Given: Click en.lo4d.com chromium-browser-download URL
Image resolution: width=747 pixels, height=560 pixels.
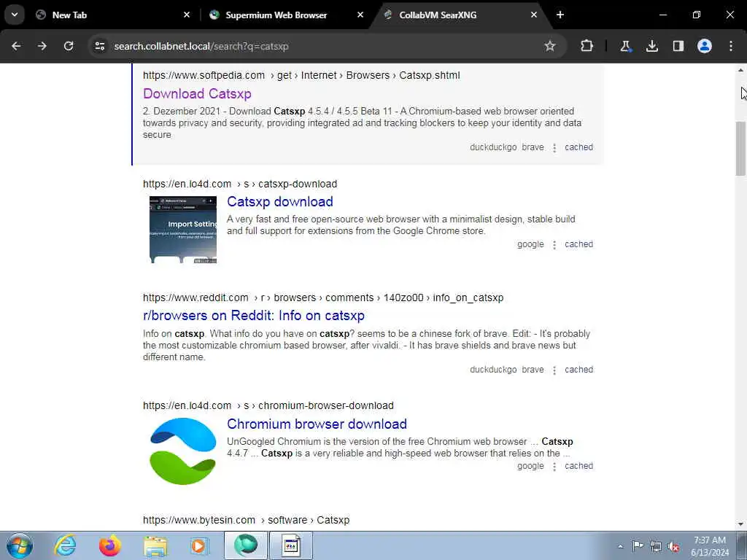Looking at the screenshot, I should 268,405.
